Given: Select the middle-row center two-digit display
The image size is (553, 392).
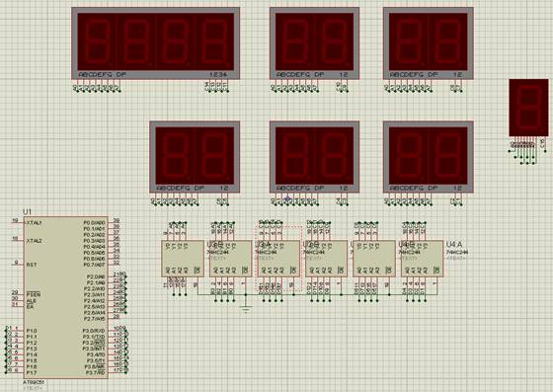Looking at the screenshot, I should (314, 157).
